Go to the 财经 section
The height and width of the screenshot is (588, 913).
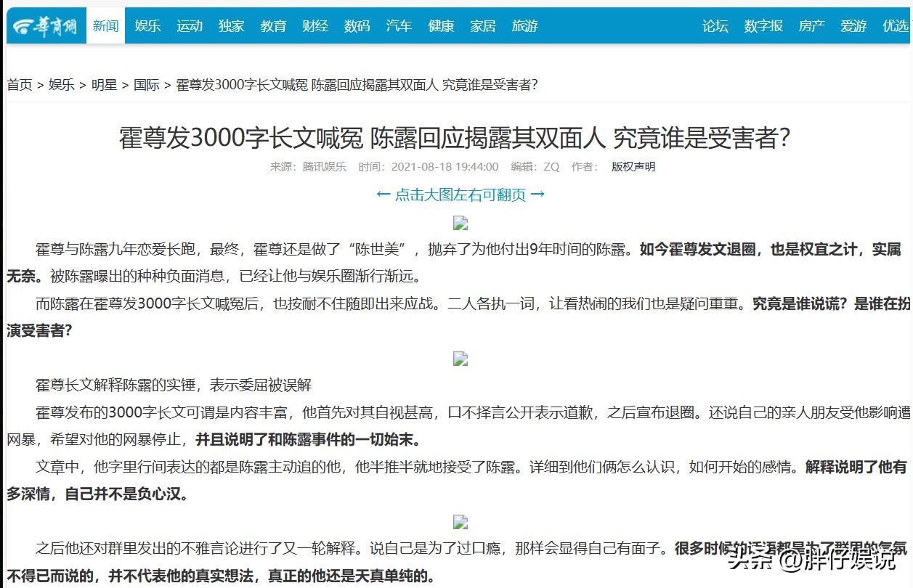coord(315,26)
